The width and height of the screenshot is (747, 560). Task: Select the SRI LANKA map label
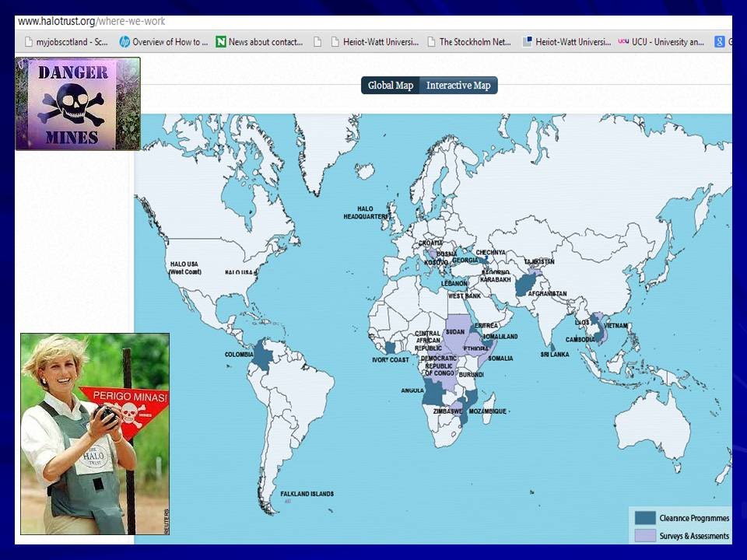[x=555, y=355]
